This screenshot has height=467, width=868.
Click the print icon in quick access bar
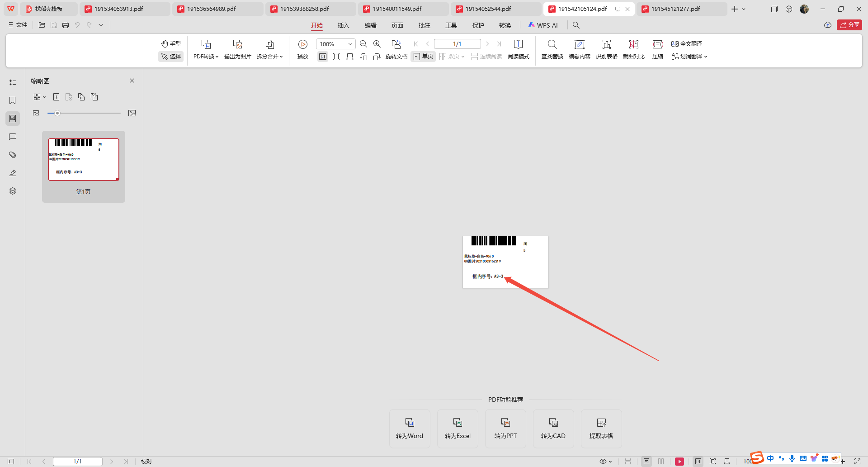tap(66, 25)
